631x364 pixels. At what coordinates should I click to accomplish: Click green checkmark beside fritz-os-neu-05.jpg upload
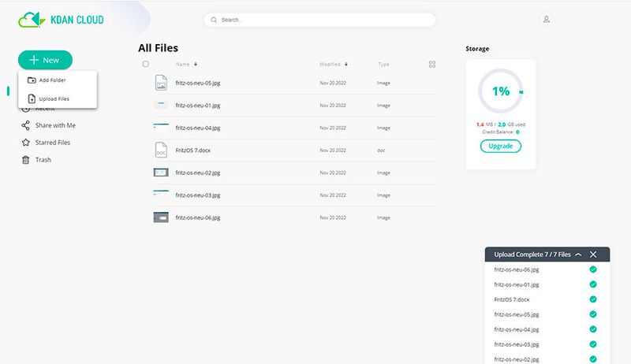click(x=593, y=314)
